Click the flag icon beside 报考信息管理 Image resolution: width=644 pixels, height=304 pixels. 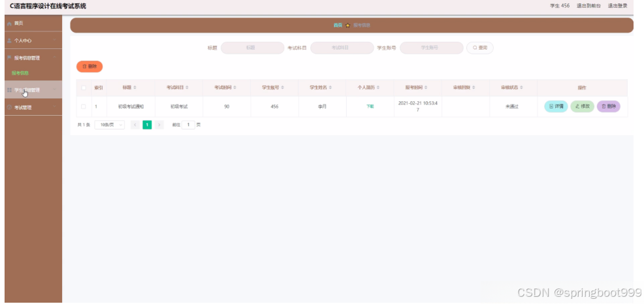point(9,58)
